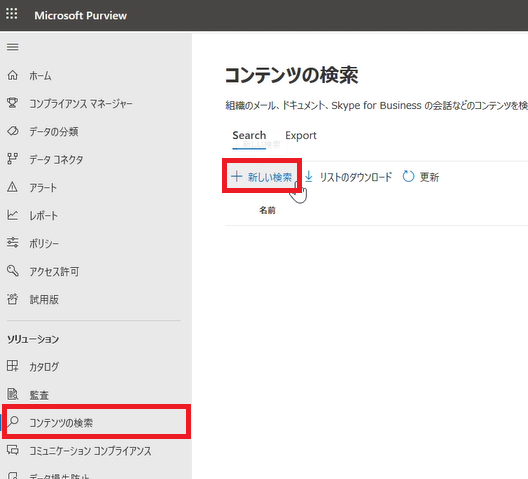Click the コンテンツの検索 page heading
This screenshot has width=528, height=479.
291,75
